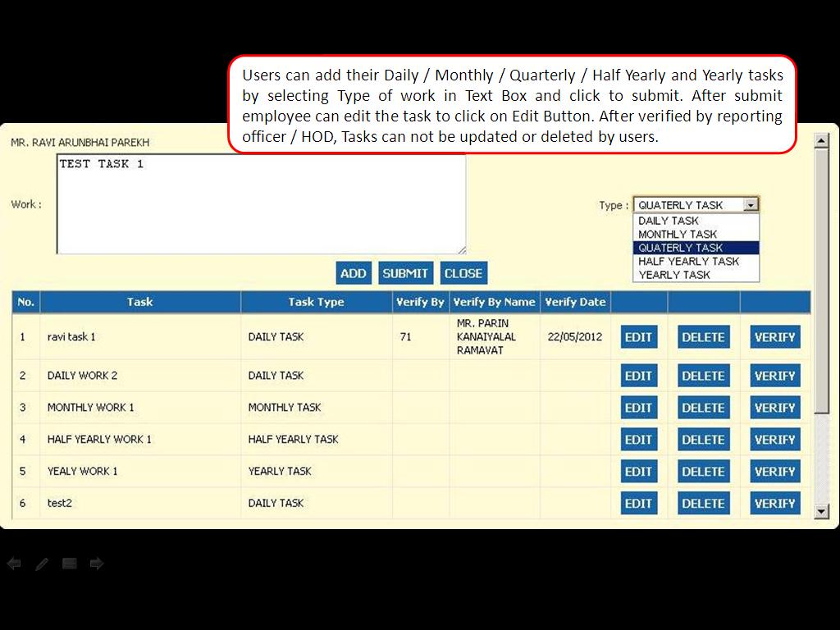Click the pen pointer options icon
Image resolution: width=840 pixels, height=630 pixels.
pos(42,564)
